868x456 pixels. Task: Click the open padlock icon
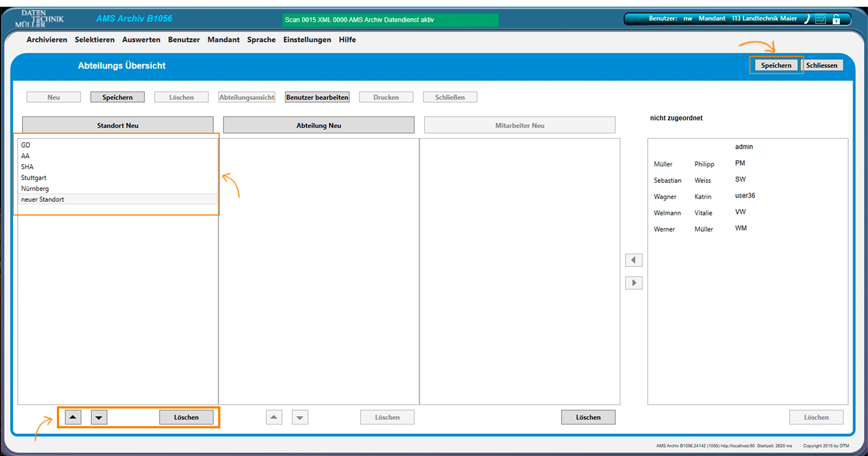pos(837,19)
